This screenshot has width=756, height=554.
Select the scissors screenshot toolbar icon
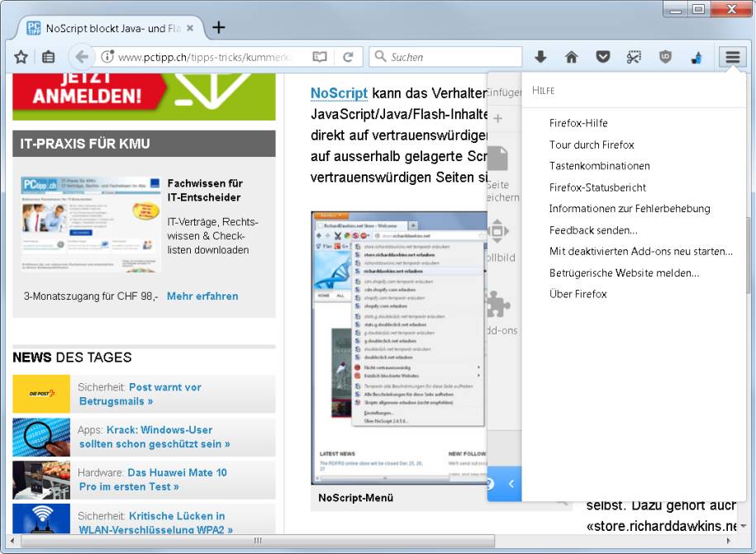tap(634, 57)
